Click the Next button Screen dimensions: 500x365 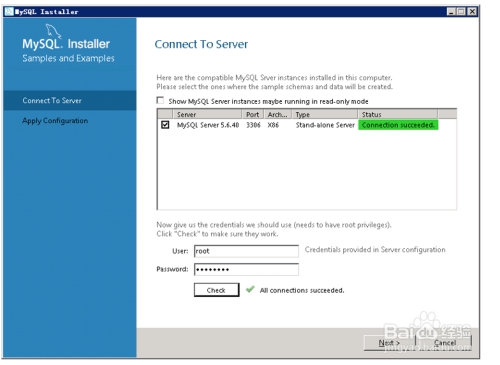coord(389,343)
